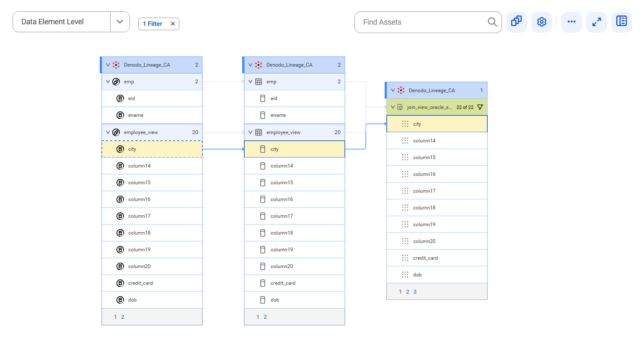Collapse the third Denodo_Lineage_CA group
This screenshot has height=351, width=644.
(393, 90)
